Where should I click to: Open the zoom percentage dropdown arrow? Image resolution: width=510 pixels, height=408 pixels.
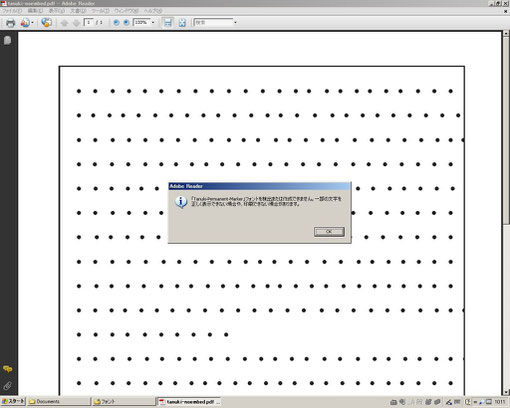tap(153, 22)
